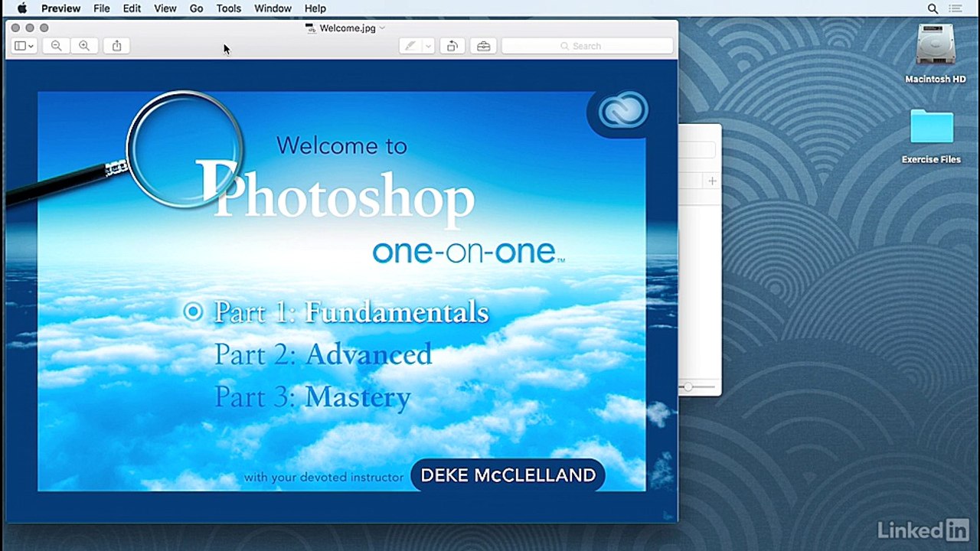Open the Apple menu
980x551 pixels.
(22, 8)
